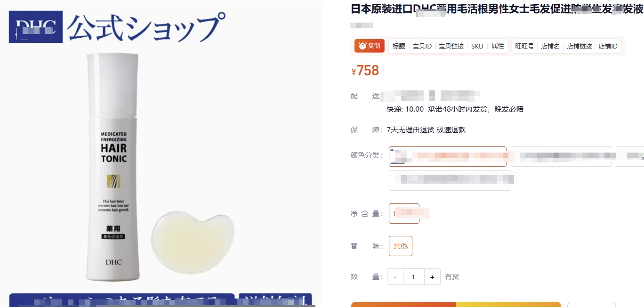This screenshot has width=644, height=307.
Task: Select the 颜色分类 option on the second row
Action: (x=450, y=180)
